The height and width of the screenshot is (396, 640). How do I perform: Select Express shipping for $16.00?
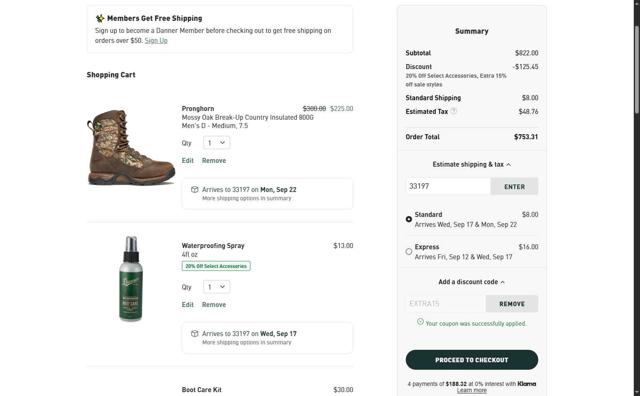coord(409,251)
